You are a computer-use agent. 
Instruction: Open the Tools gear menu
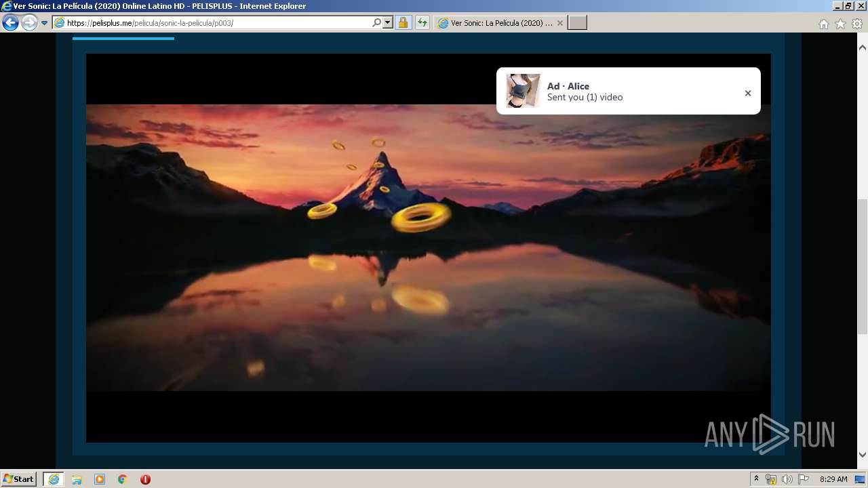[857, 24]
